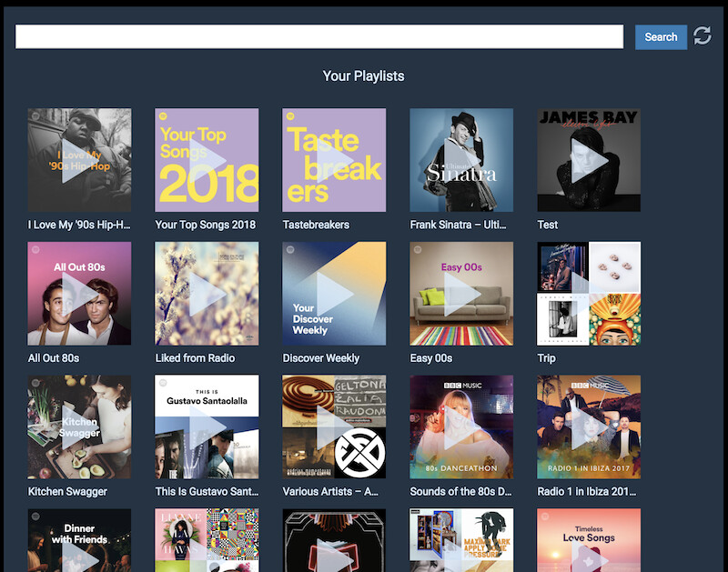The image size is (728, 572).
Task: Play the Easy 00s cover
Action: 461,293
